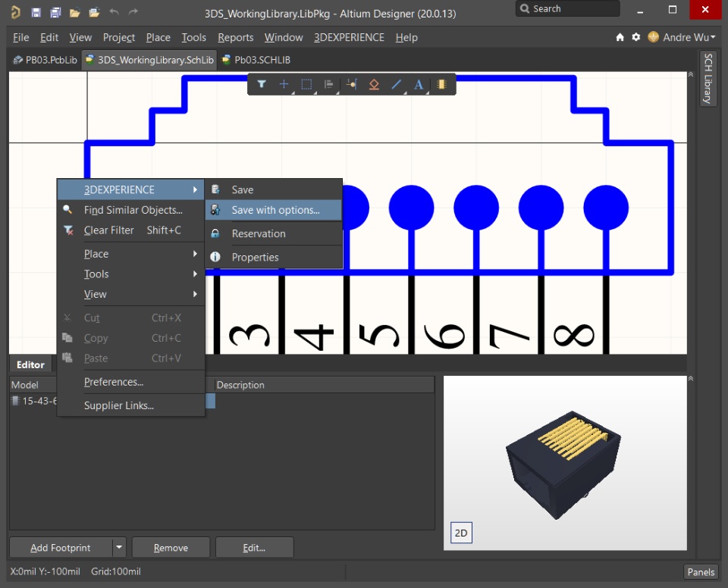Click the Description column header
This screenshot has width=728, height=588.
point(324,385)
